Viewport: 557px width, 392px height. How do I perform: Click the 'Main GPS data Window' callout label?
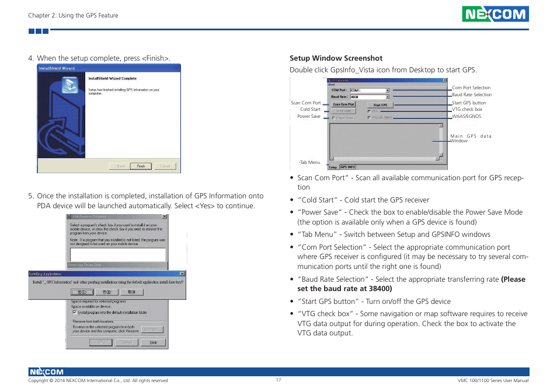point(471,138)
